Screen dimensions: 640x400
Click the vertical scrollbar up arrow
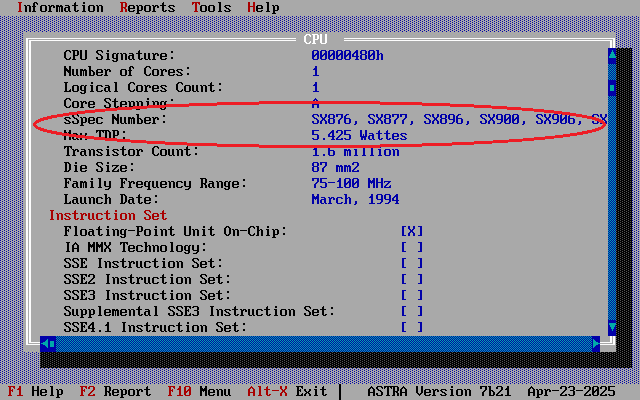[612, 56]
